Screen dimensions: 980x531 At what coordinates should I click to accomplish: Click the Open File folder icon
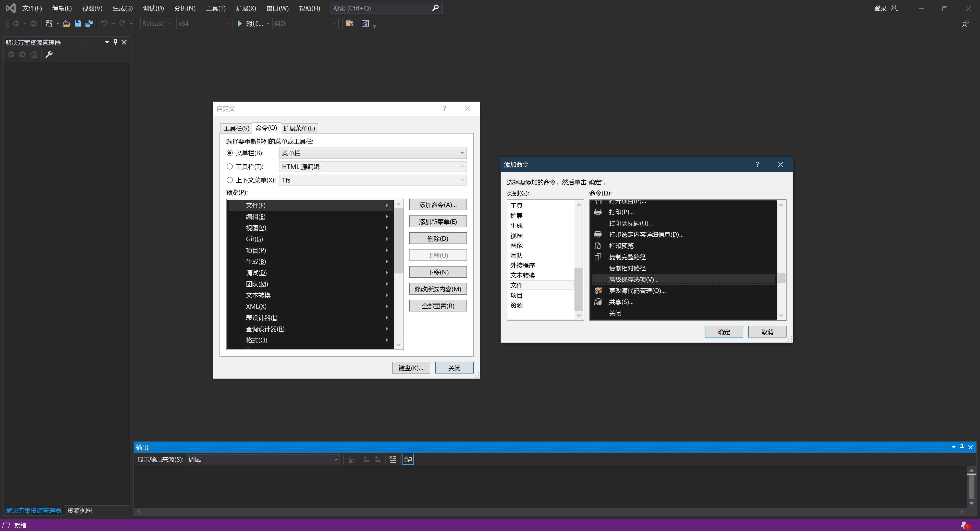(x=66, y=23)
